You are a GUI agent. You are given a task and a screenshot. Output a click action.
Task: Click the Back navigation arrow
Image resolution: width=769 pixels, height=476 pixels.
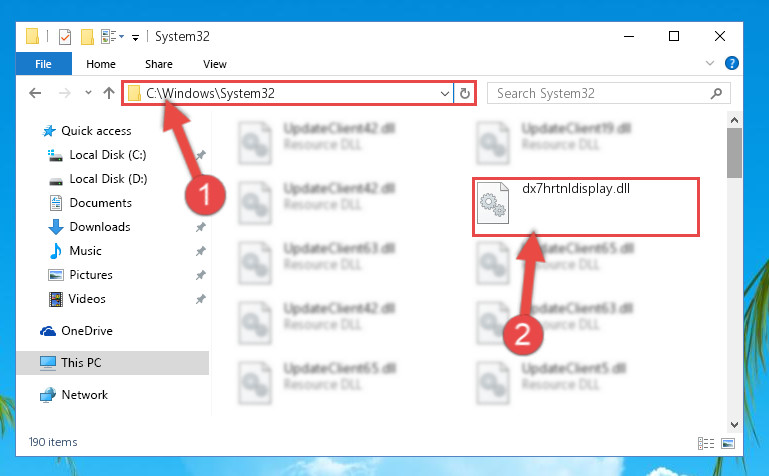pos(35,93)
